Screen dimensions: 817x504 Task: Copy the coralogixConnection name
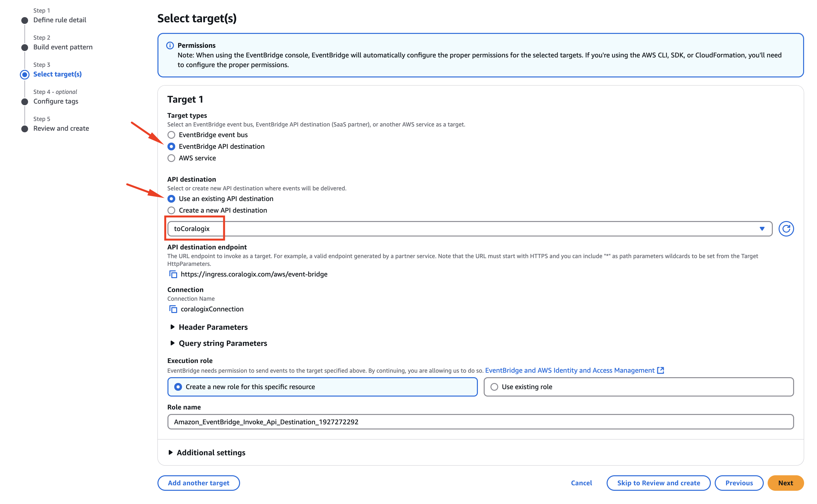point(173,309)
